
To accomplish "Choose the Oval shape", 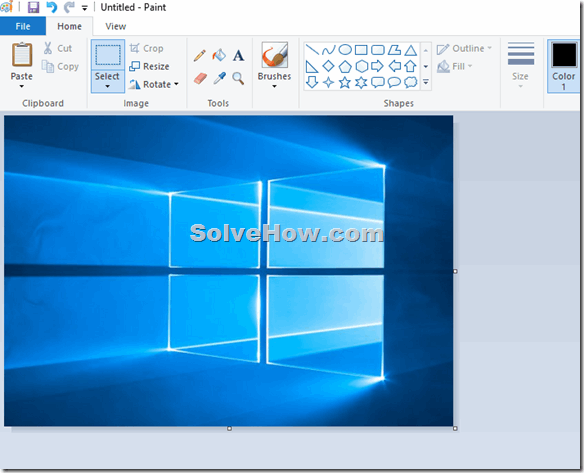I will (345, 49).
